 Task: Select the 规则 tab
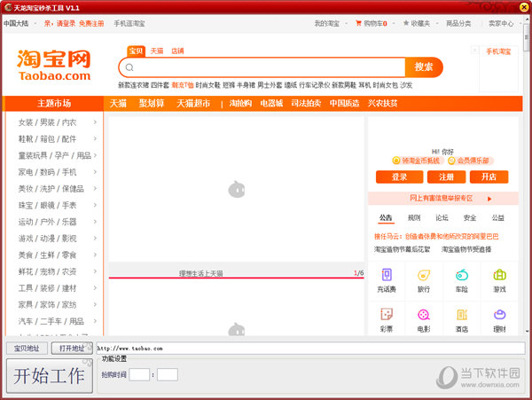414,218
